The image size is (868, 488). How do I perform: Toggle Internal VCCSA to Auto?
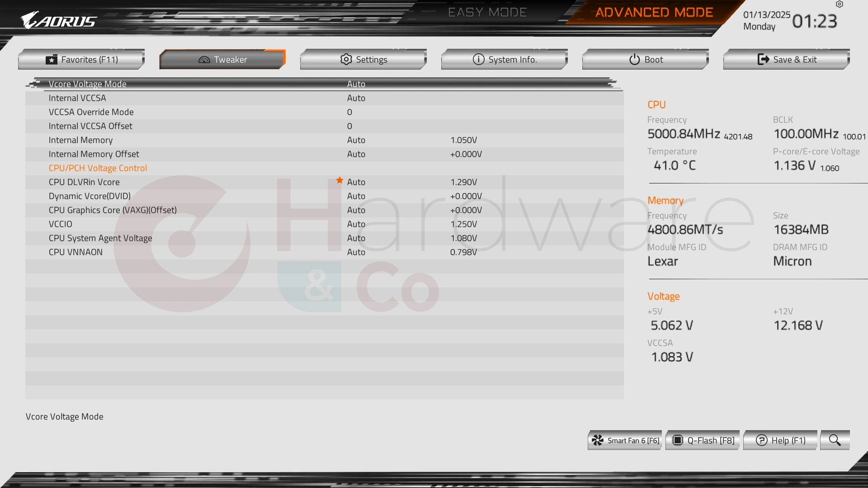(356, 98)
